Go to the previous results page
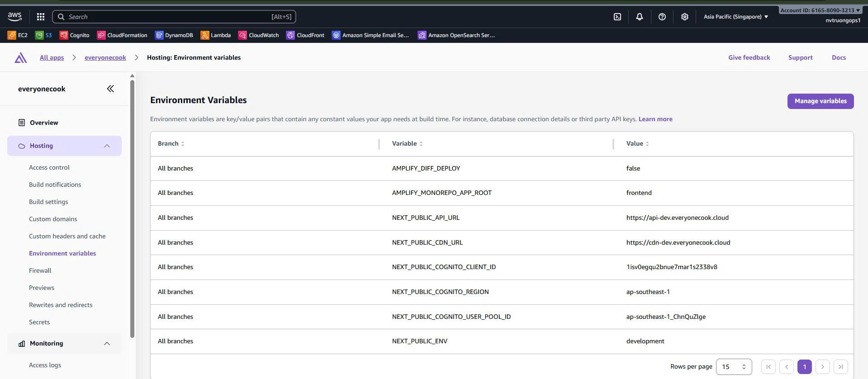The height and width of the screenshot is (379, 868). pyautogui.click(x=787, y=367)
